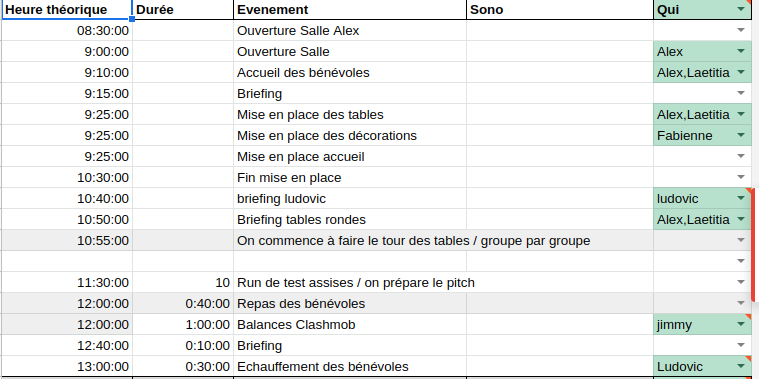Image resolution: width=759 pixels, height=379 pixels.
Task: Open dropdown for the Fabienne cell
Action: pos(741,136)
